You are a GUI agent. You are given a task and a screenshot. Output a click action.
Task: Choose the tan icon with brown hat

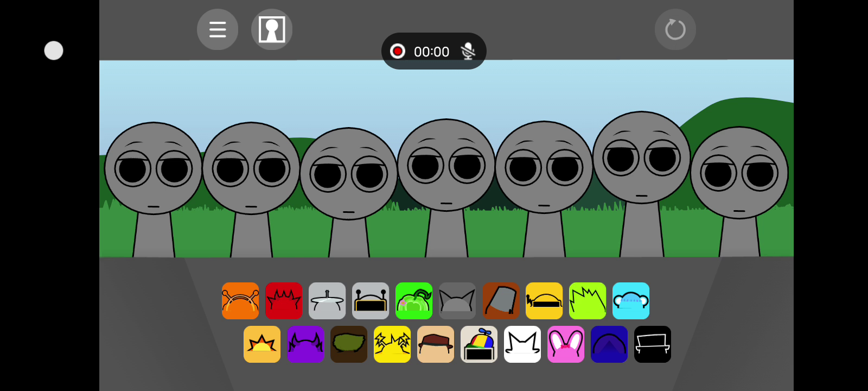pos(436,344)
